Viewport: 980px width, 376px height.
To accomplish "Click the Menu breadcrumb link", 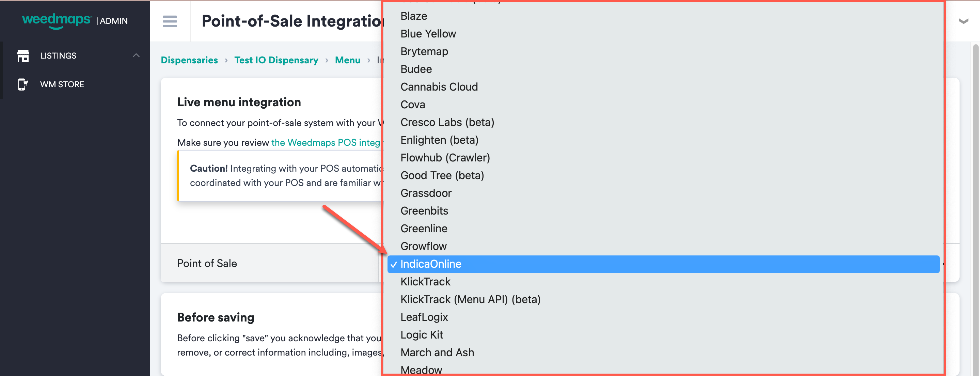I will [x=347, y=60].
